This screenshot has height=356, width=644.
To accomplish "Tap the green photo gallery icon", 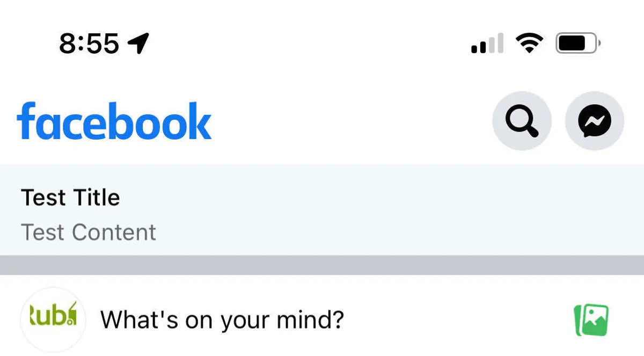I will 591,321.
